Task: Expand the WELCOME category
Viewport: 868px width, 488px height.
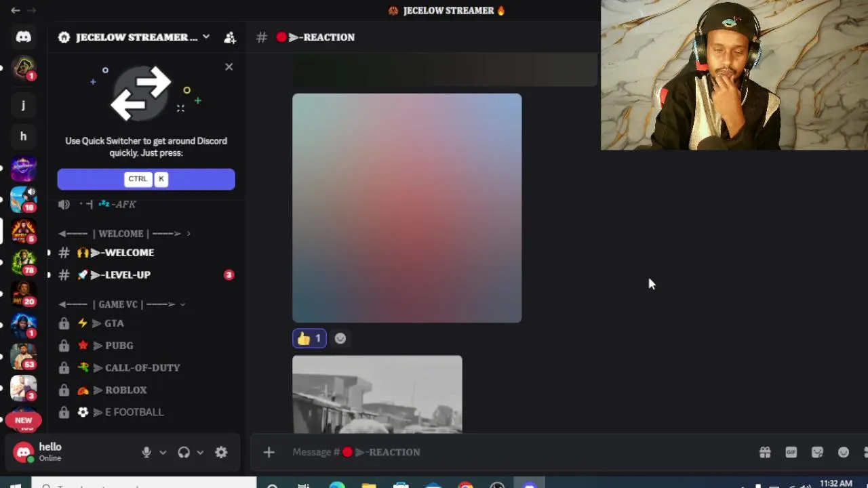Action: click(123, 234)
